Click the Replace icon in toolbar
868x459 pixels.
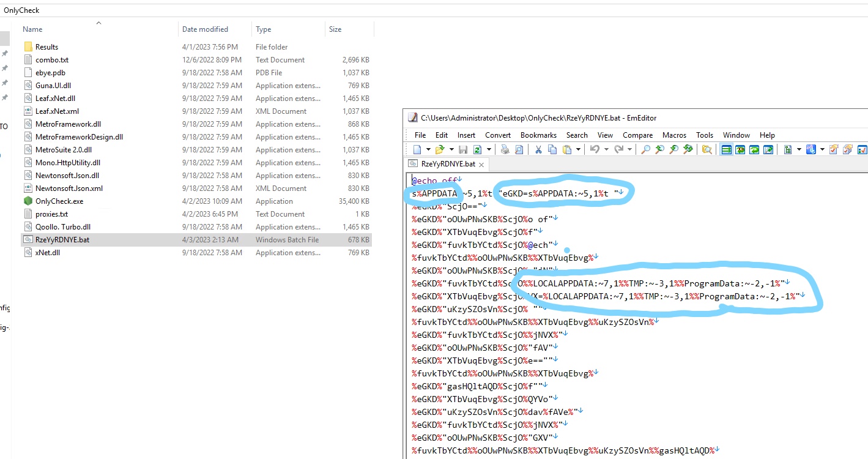click(x=688, y=149)
